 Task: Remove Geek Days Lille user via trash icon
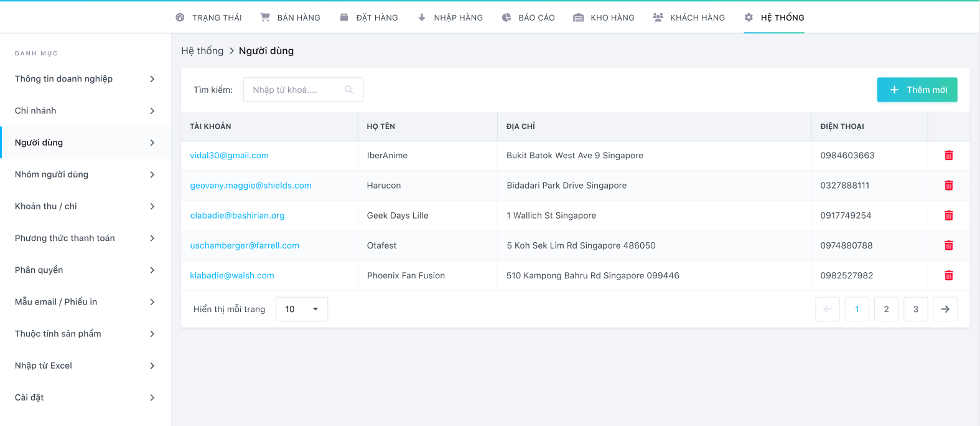coord(948,215)
